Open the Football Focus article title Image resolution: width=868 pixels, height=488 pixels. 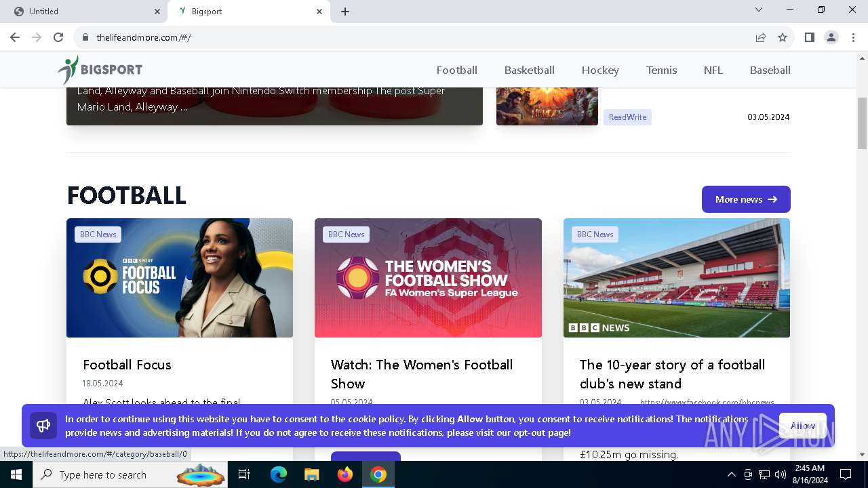pos(127,365)
